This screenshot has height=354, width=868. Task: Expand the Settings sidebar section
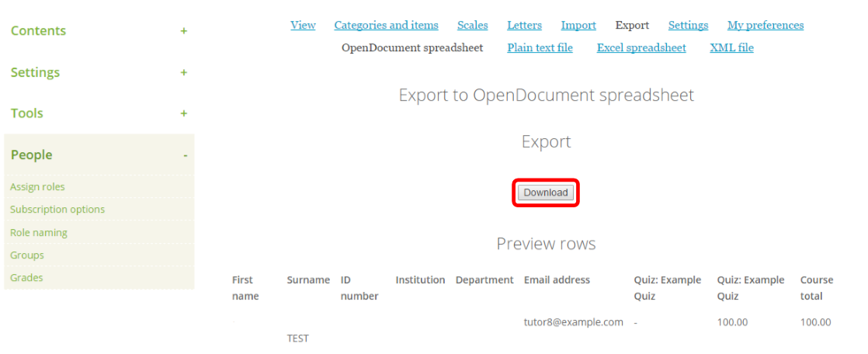point(183,72)
